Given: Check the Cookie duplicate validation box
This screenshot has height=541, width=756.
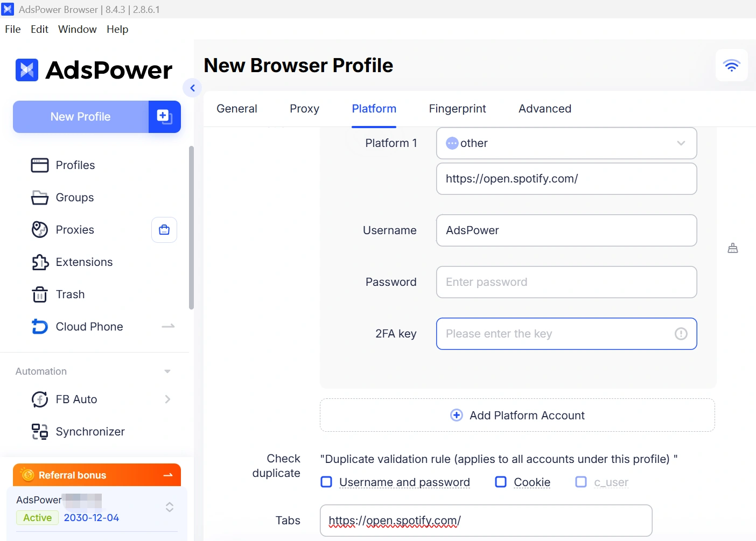Looking at the screenshot, I should point(501,482).
